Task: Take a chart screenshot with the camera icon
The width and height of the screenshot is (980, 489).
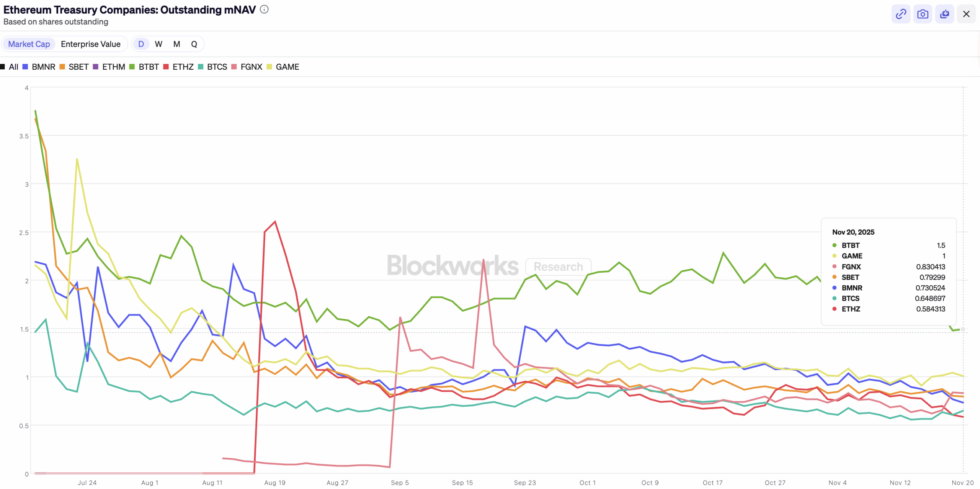Action: [923, 14]
